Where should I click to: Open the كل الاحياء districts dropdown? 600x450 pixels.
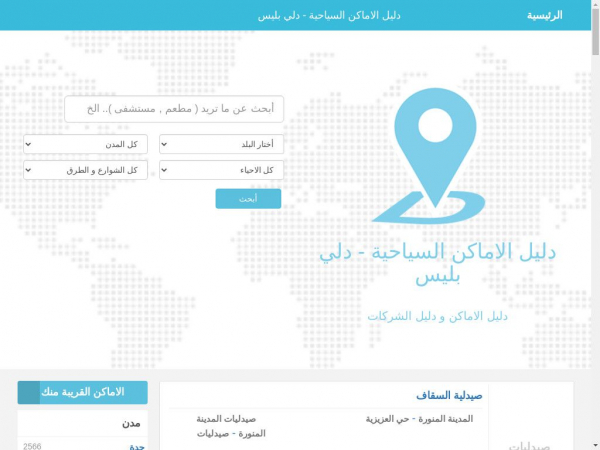(x=222, y=170)
